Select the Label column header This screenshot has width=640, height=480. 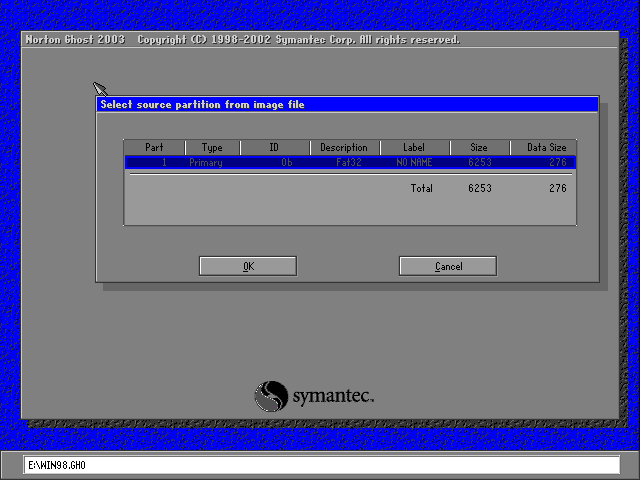click(x=414, y=147)
